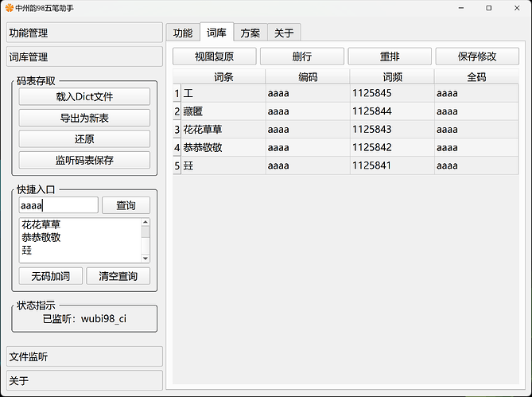Image resolution: width=532 pixels, height=397 pixels.
Task: Click 导出为新表 button
Action: (84, 118)
